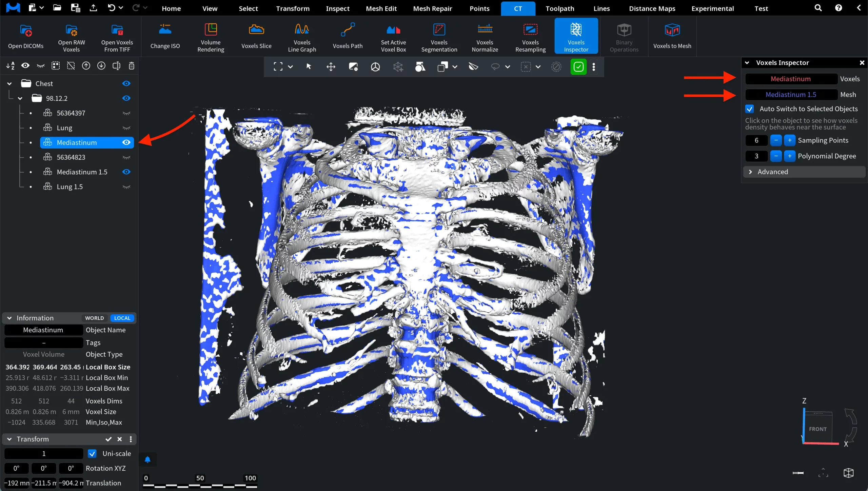
Task: Open the Toolpath tab
Action: click(x=560, y=8)
